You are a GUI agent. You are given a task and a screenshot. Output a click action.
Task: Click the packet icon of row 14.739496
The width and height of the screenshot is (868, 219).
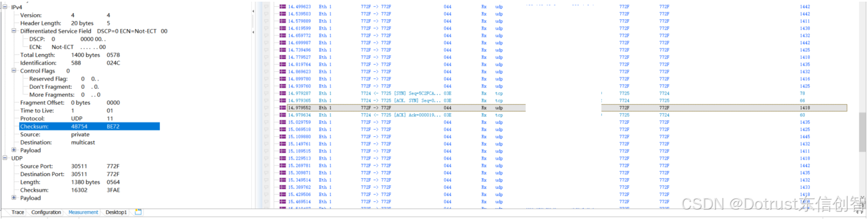283,50
